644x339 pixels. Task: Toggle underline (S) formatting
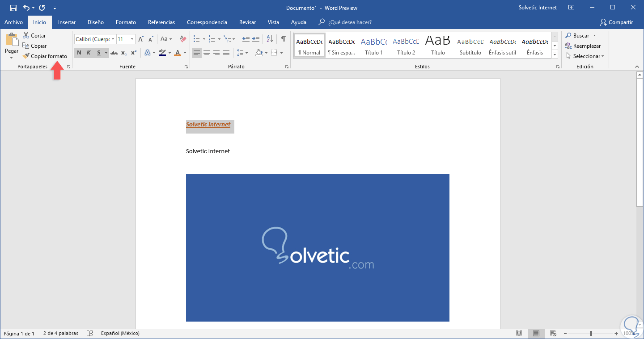point(98,53)
